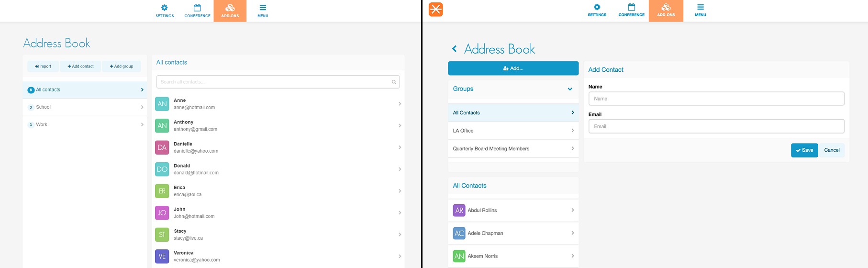
Task: Open Add-Ons tab in left window
Action: (230, 11)
